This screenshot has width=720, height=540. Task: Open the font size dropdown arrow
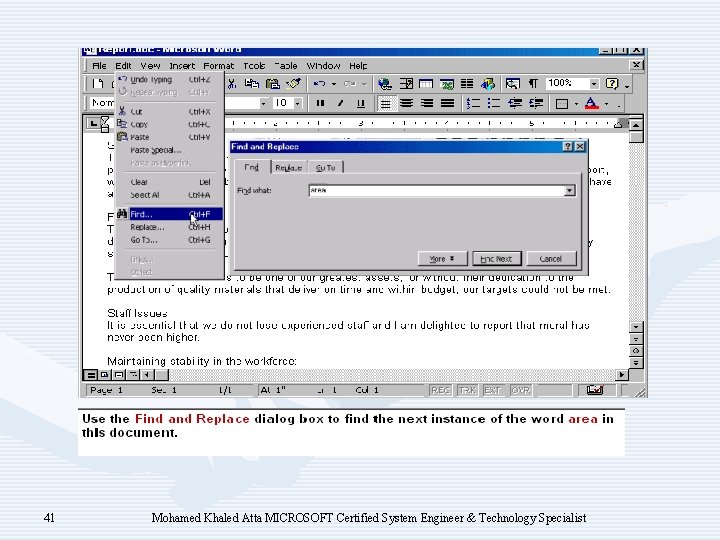[298, 103]
